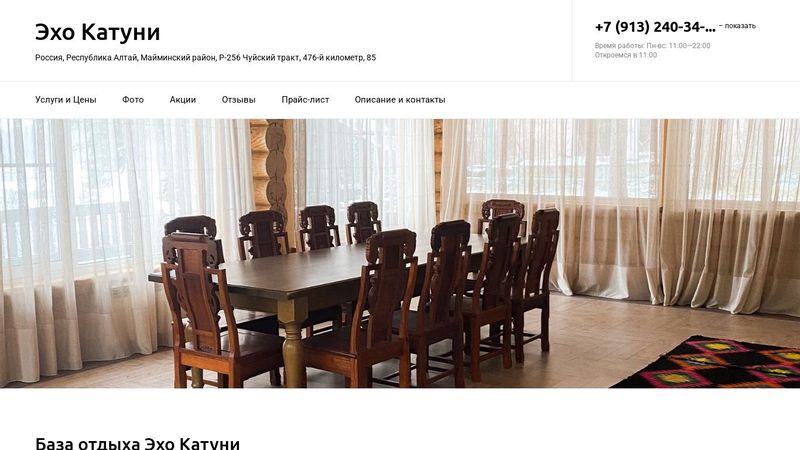This screenshot has width=800, height=450.
Task: Go to the Фото section
Action: pos(133,100)
